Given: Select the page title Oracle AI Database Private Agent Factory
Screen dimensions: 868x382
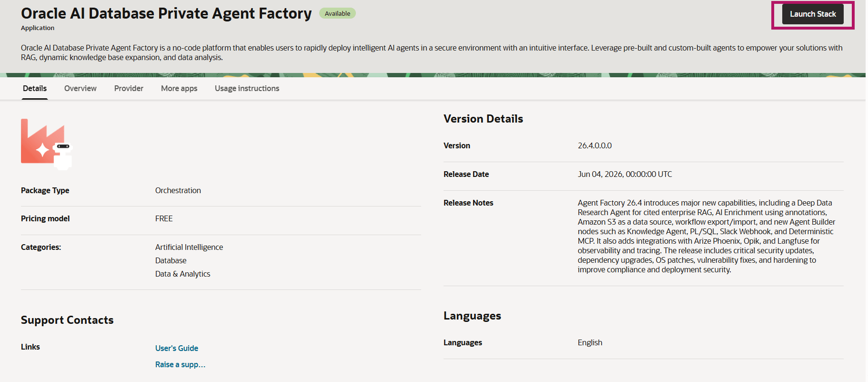Looking at the screenshot, I should click(x=166, y=13).
